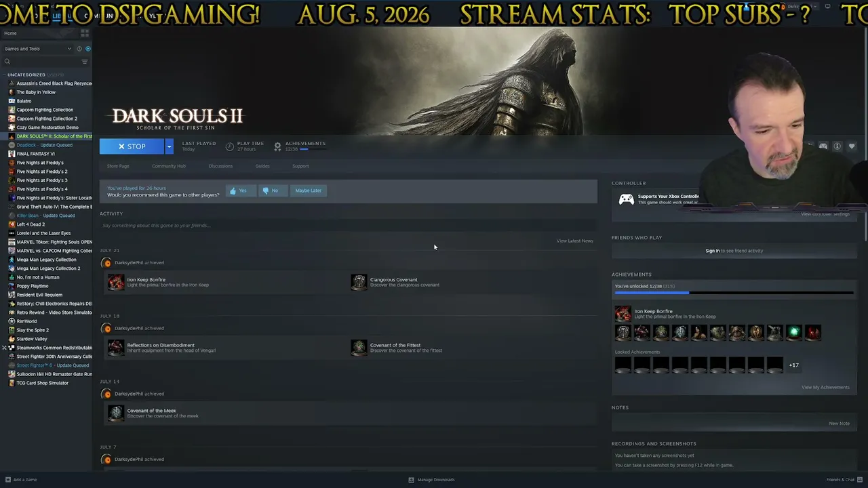Click the favorite heart icon in game header

point(852,146)
